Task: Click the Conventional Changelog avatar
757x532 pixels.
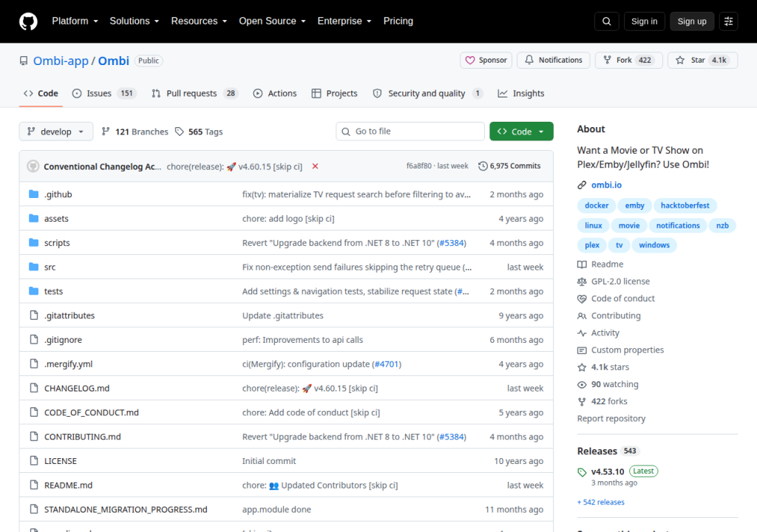Action: click(x=33, y=166)
